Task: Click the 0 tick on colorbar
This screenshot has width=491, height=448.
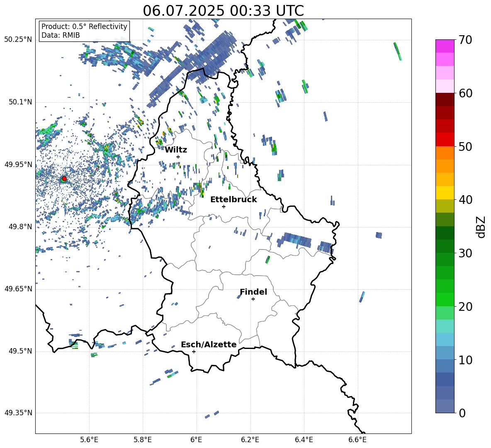Action: tap(462, 413)
